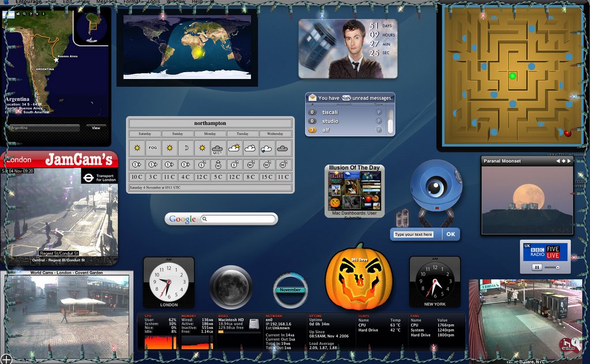
Task: Click the northampton location title
Action: [x=210, y=123]
